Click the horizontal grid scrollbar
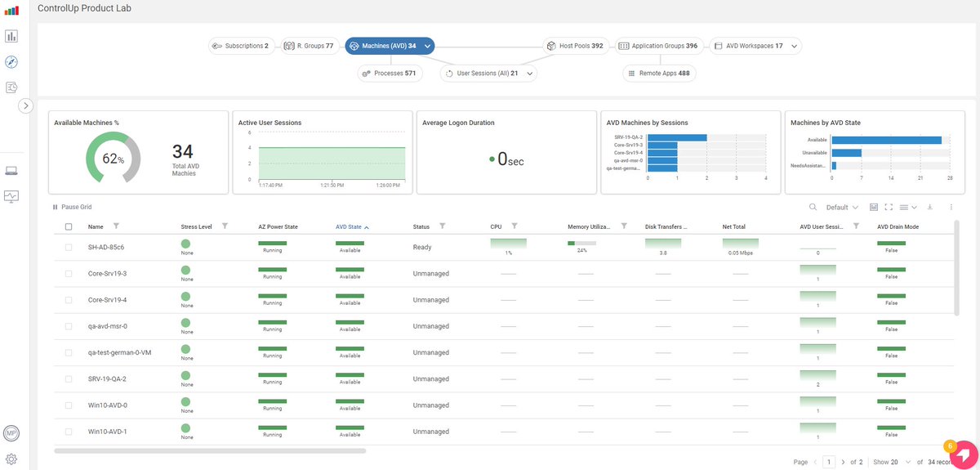980x470 pixels. tap(210, 450)
